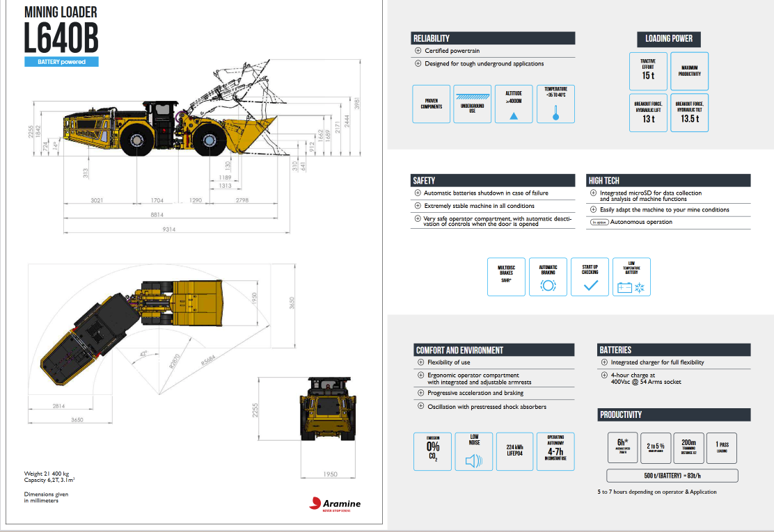
Task: Select the HIGH TECH section header
Action: pyautogui.click(x=668, y=180)
